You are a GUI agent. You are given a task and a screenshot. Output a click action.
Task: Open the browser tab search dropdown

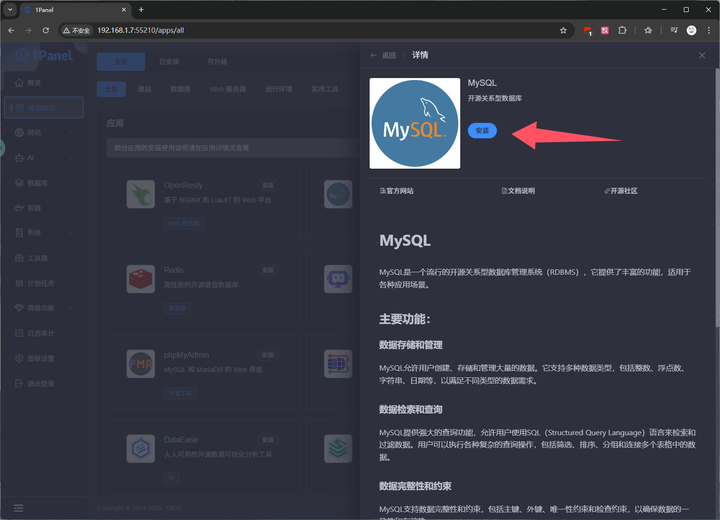(x=10, y=10)
